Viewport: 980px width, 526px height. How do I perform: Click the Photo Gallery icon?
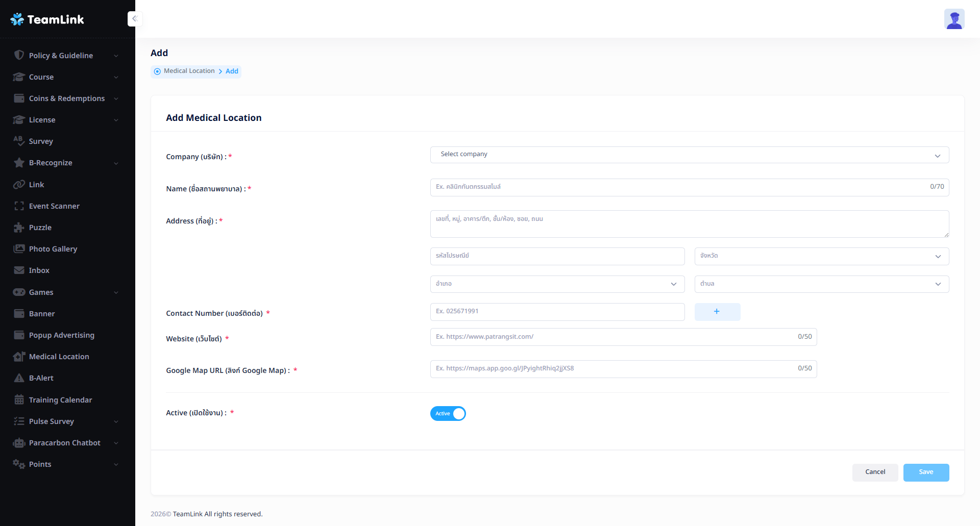19,249
